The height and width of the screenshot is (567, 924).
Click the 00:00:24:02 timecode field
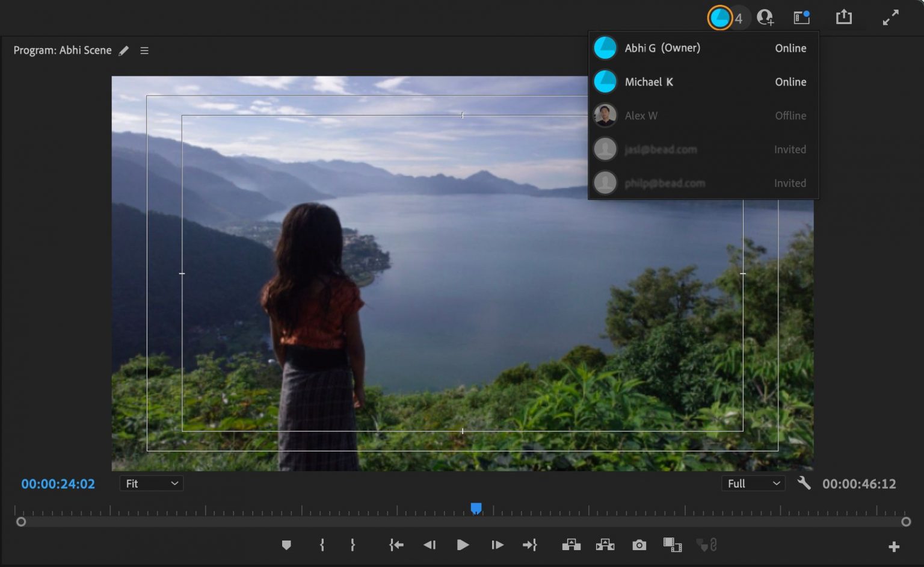58,483
